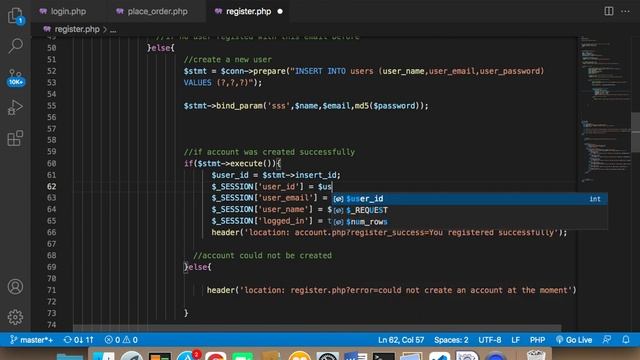
Task: Split the editor to the right
Action: 609,11
